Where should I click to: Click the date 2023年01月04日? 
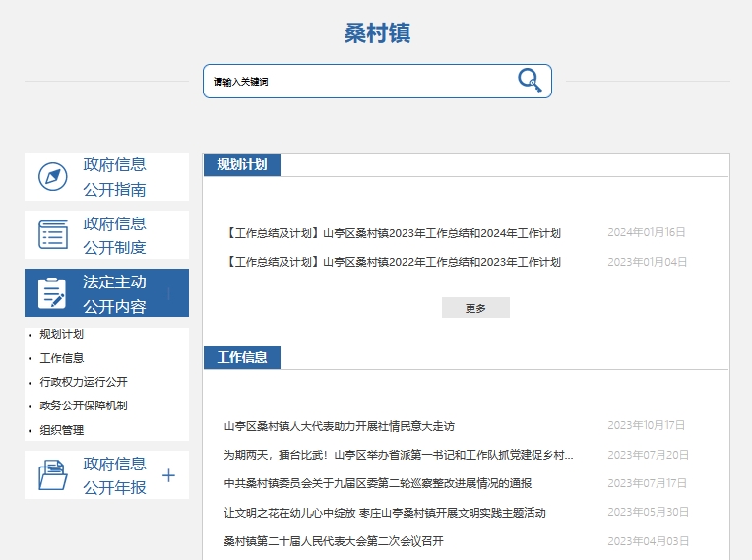648,262
